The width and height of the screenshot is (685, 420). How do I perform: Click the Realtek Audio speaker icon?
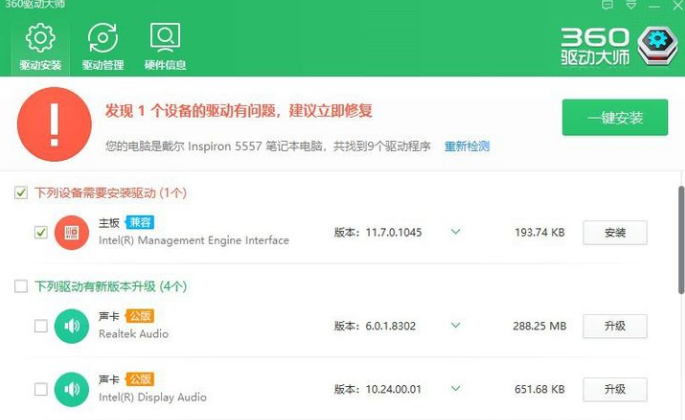pyautogui.click(x=72, y=326)
